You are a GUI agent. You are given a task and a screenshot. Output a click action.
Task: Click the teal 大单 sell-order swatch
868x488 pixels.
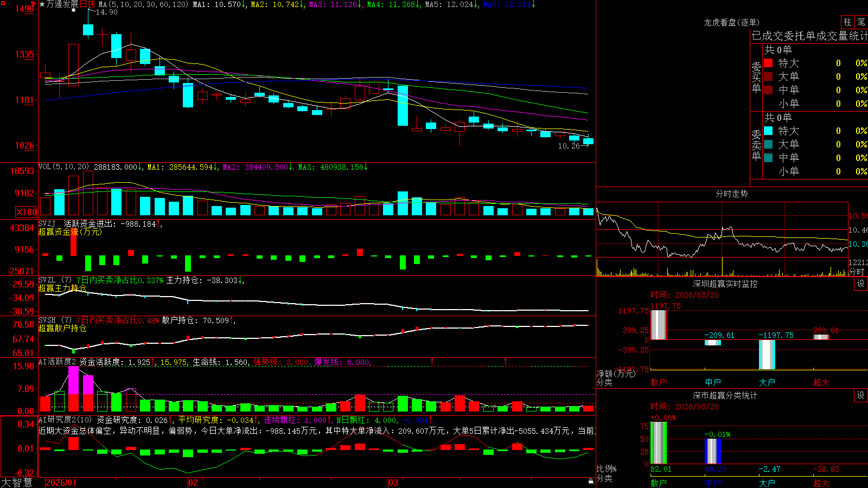click(x=768, y=144)
